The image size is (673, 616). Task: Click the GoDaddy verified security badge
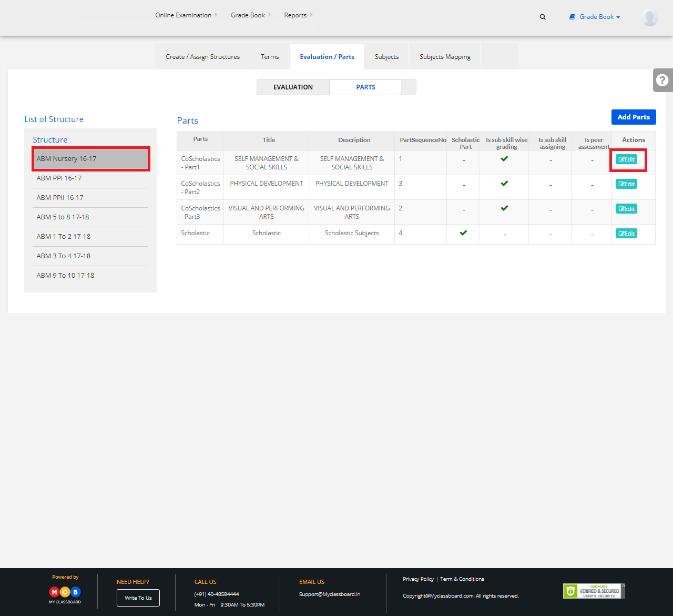[x=594, y=591]
